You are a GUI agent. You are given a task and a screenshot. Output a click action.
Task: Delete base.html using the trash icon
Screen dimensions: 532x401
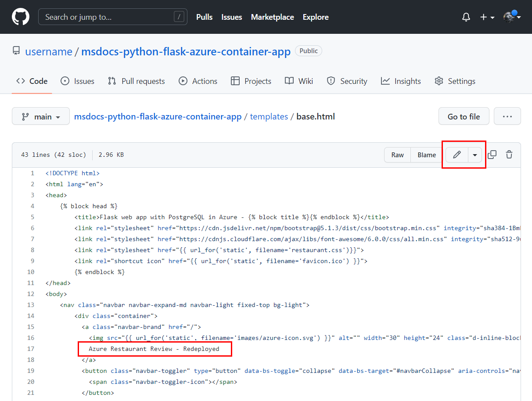coord(509,155)
